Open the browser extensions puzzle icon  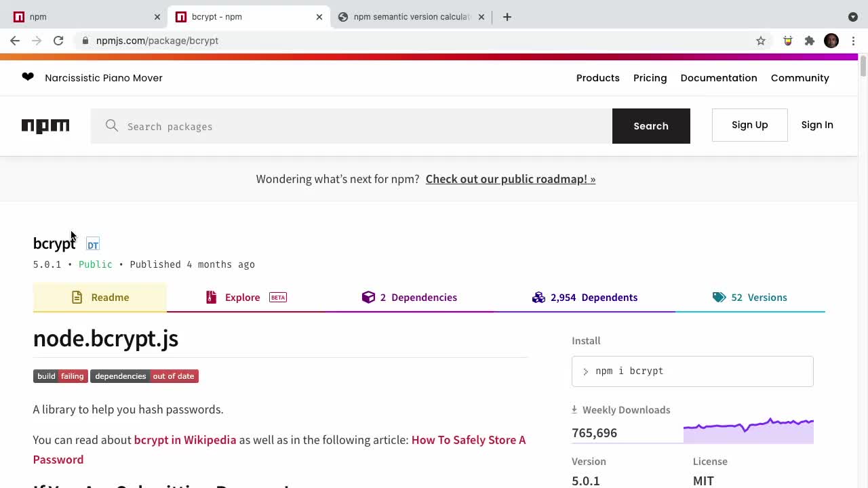coord(809,41)
